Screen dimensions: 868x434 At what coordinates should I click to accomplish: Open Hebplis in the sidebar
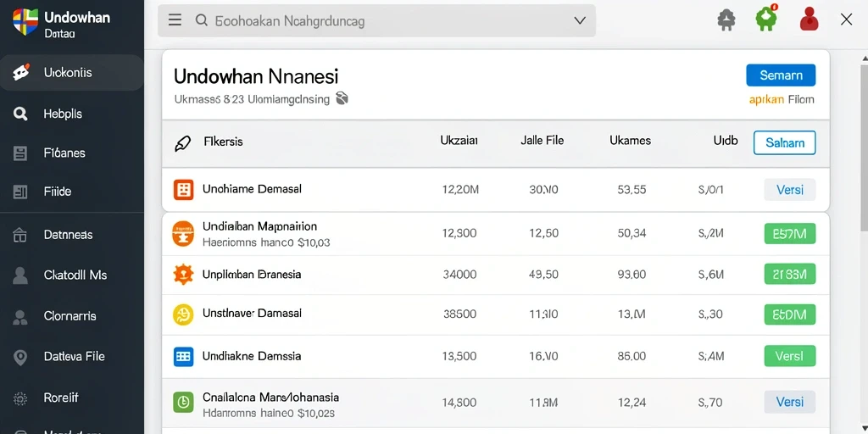[72, 114]
